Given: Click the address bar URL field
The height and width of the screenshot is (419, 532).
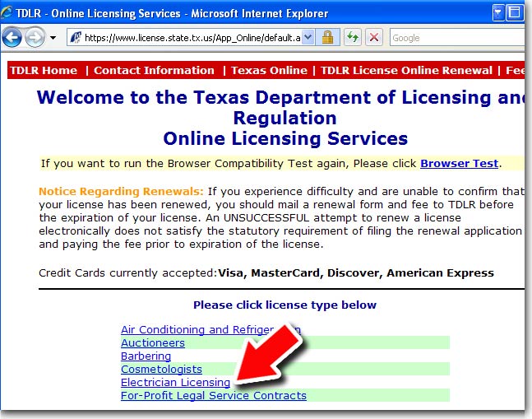Looking at the screenshot, I should coord(192,38).
